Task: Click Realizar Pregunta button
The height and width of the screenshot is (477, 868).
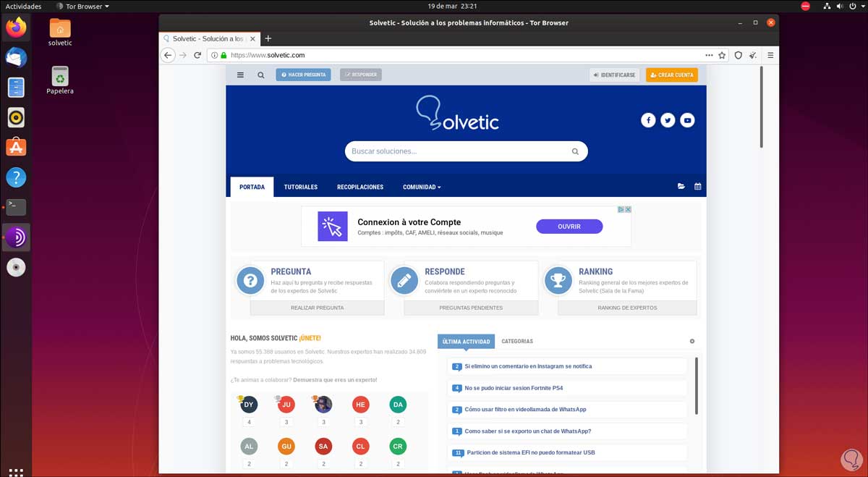Action: (317, 308)
